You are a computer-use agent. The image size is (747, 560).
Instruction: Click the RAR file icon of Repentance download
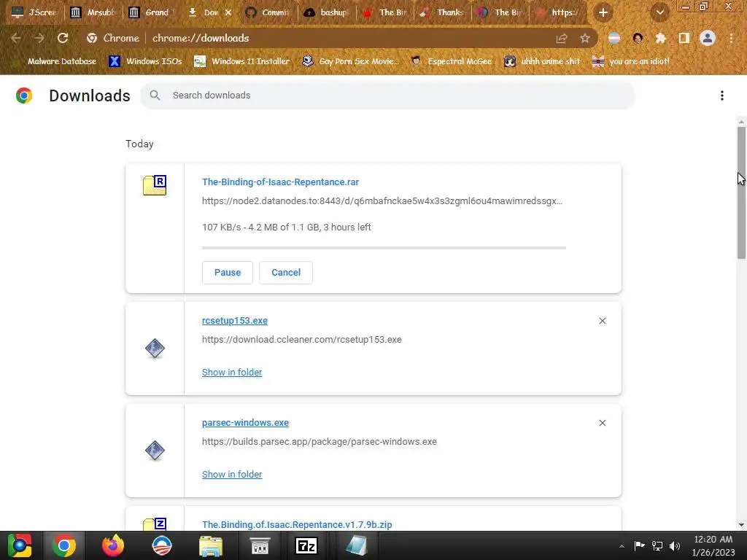(155, 185)
